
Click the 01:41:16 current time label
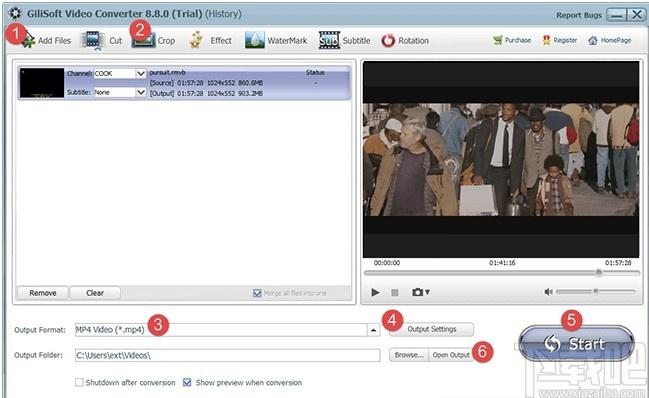tap(502, 263)
